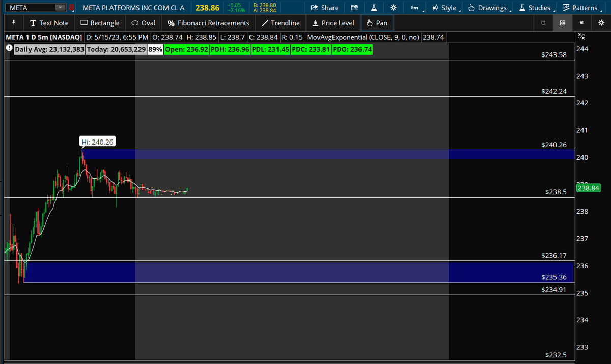The height and width of the screenshot is (364, 611).
Task: Click the analysis tools beaker icon
Action: click(x=373, y=8)
